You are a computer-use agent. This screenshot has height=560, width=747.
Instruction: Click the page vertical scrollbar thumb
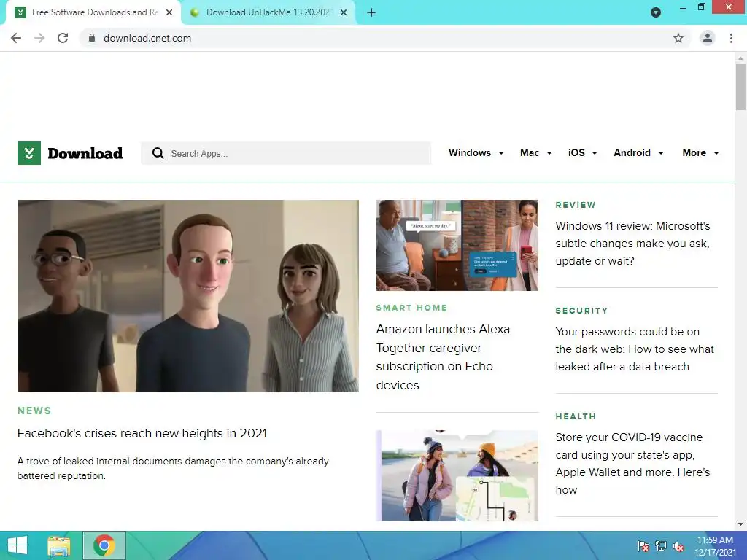click(740, 87)
